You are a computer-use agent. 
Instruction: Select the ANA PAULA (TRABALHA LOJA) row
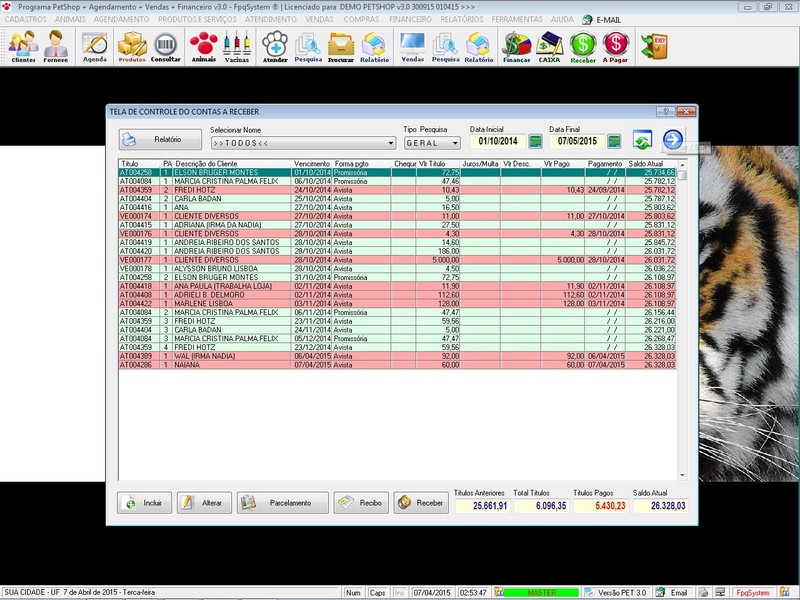click(x=397, y=286)
